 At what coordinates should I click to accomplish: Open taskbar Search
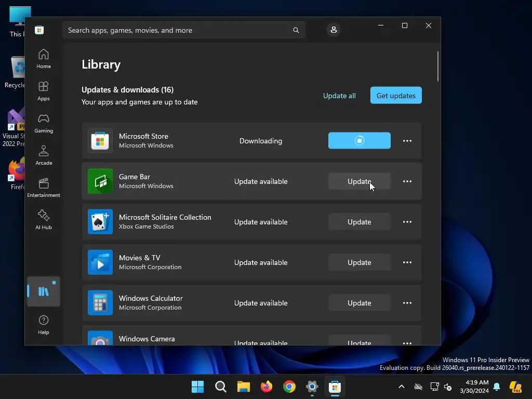(220, 387)
